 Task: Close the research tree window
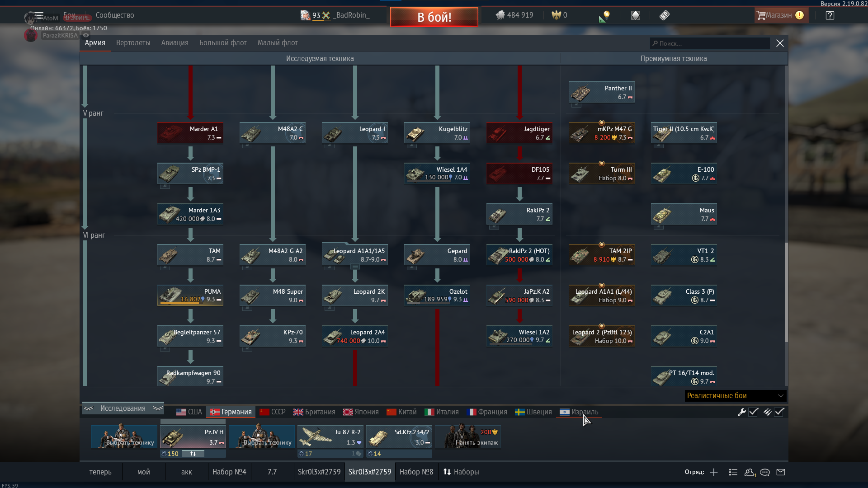(x=780, y=43)
